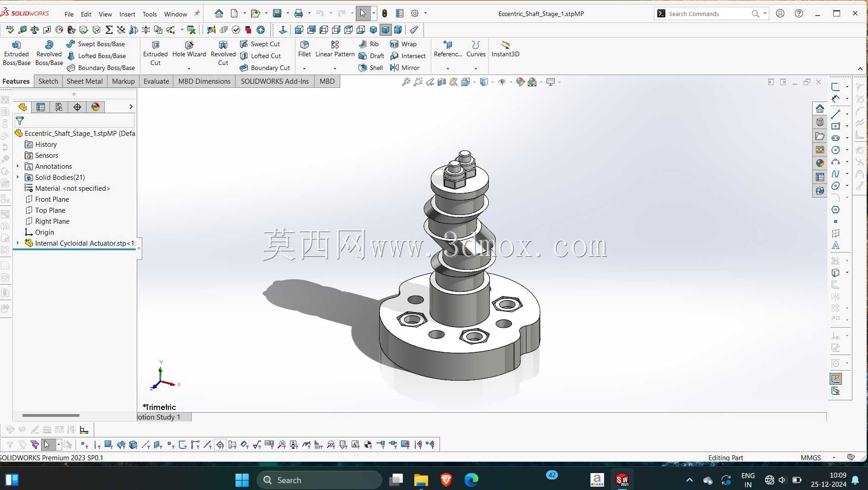Click the Intersect tool

tap(407, 56)
